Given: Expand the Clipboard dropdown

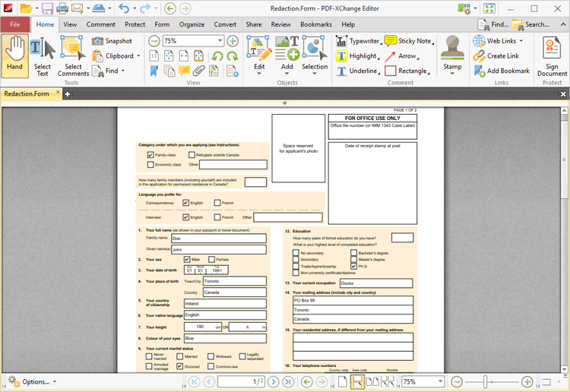Looking at the screenshot, I should pos(139,56).
